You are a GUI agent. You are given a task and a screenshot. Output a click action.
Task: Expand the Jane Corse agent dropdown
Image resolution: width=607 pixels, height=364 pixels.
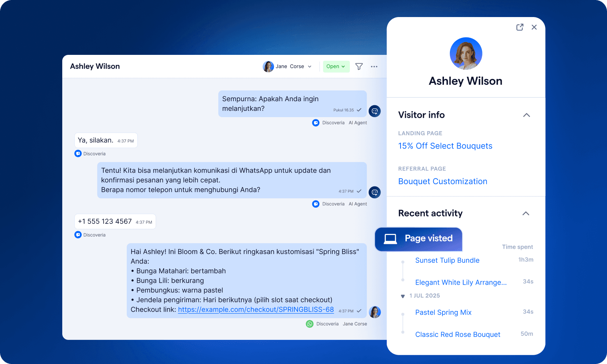coord(309,66)
